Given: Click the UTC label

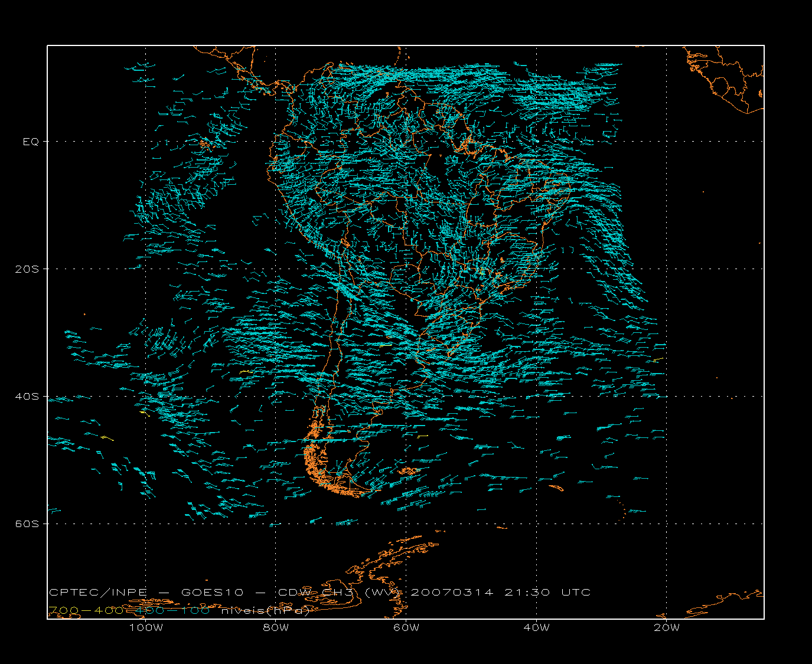Looking at the screenshot, I should (x=576, y=592).
